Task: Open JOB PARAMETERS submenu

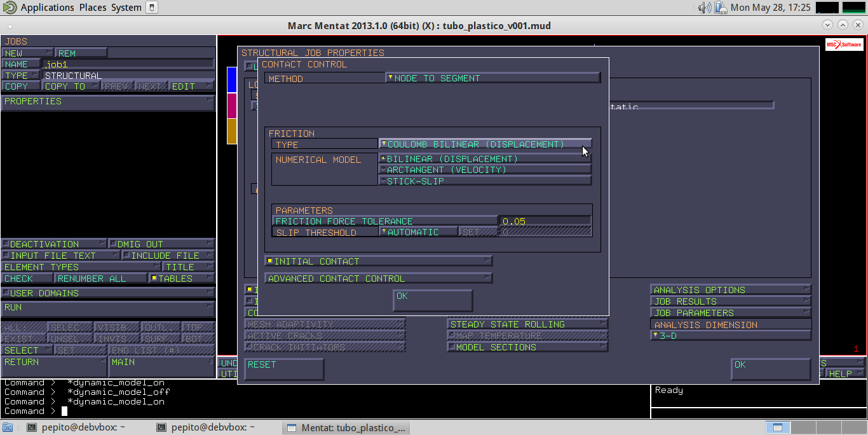Action: click(x=731, y=313)
